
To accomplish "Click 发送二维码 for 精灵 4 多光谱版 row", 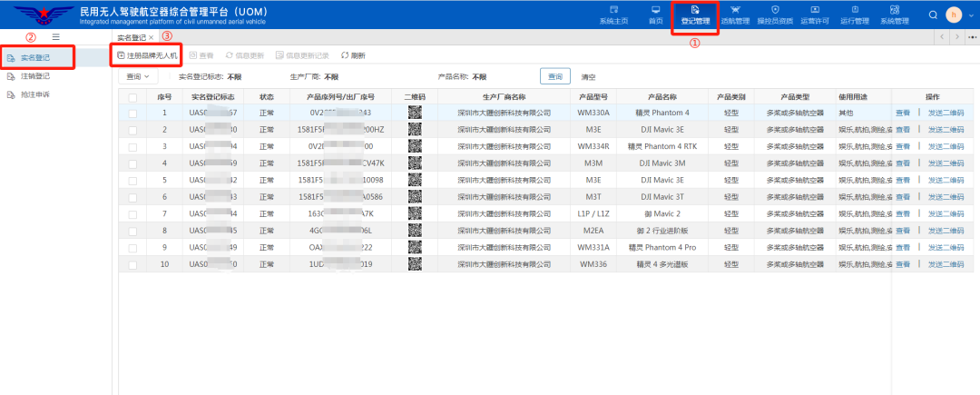I will tap(946, 265).
